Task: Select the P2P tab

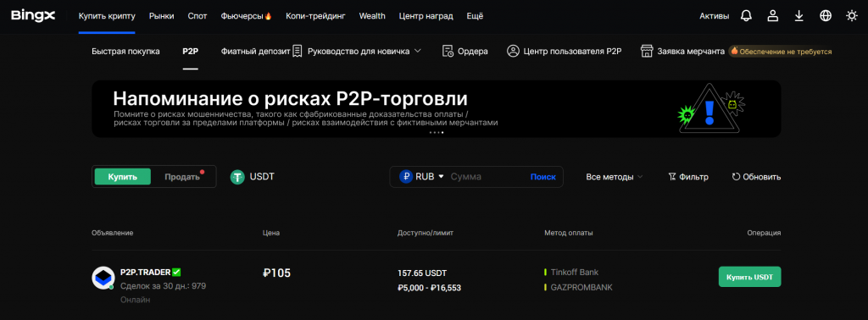Action: pyautogui.click(x=191, y=52)
